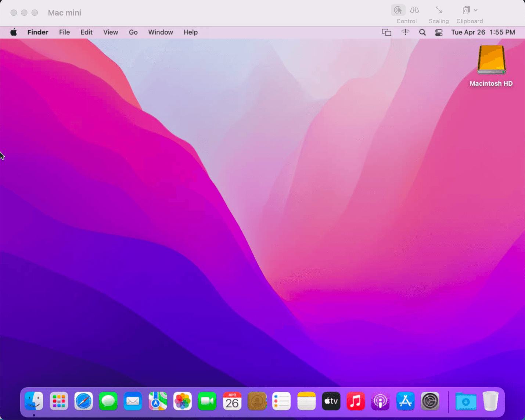Open FaceTime from the Dock
525x420 pixels.
[x=207, y=401]
